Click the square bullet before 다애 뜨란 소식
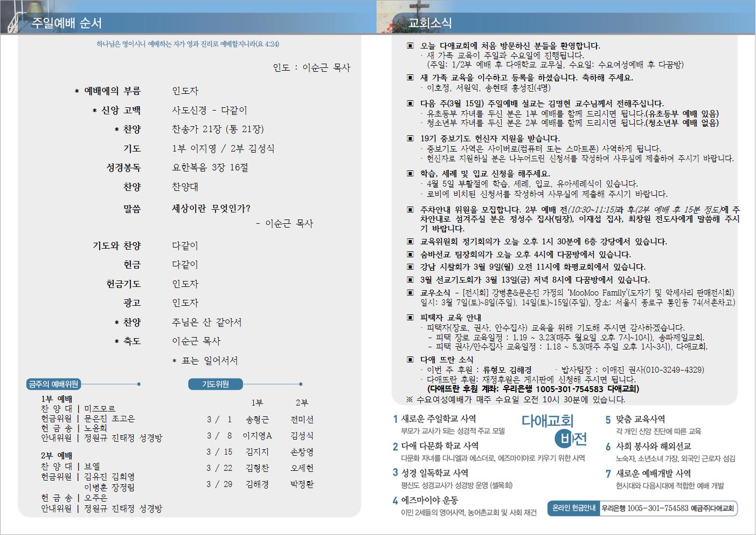The width and height of the screenshot is (756, 535). tap(410, 360)
